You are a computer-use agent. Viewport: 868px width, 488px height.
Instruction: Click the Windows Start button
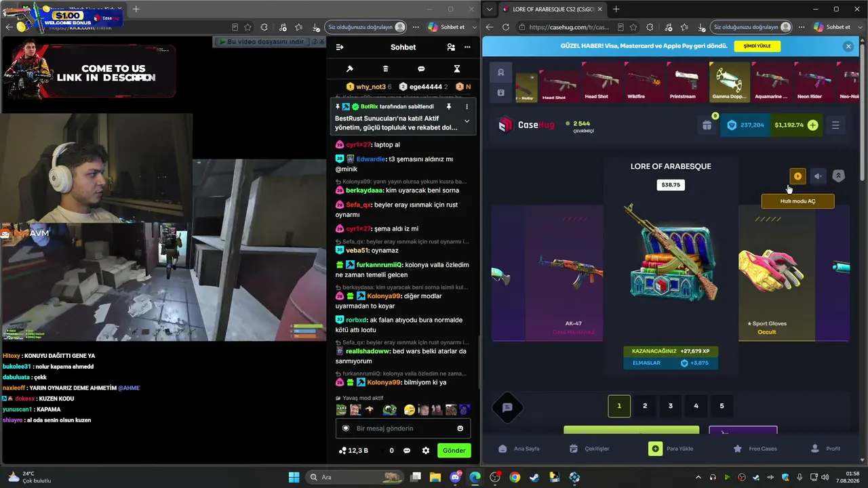(294, 477)
